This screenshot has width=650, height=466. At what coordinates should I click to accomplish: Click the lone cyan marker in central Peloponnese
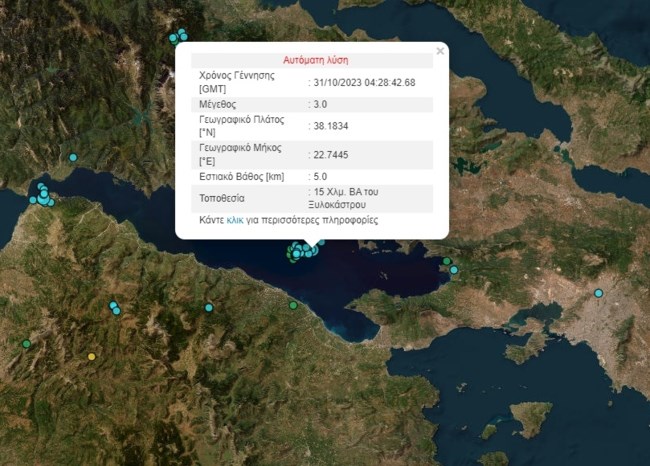tap(209, 307)
